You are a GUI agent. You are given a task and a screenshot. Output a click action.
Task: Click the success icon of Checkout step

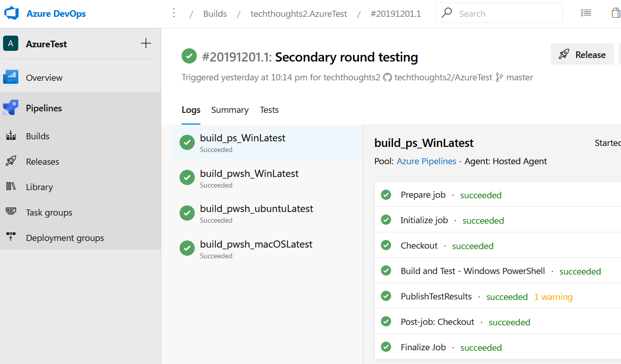click(x=386, y=246)
